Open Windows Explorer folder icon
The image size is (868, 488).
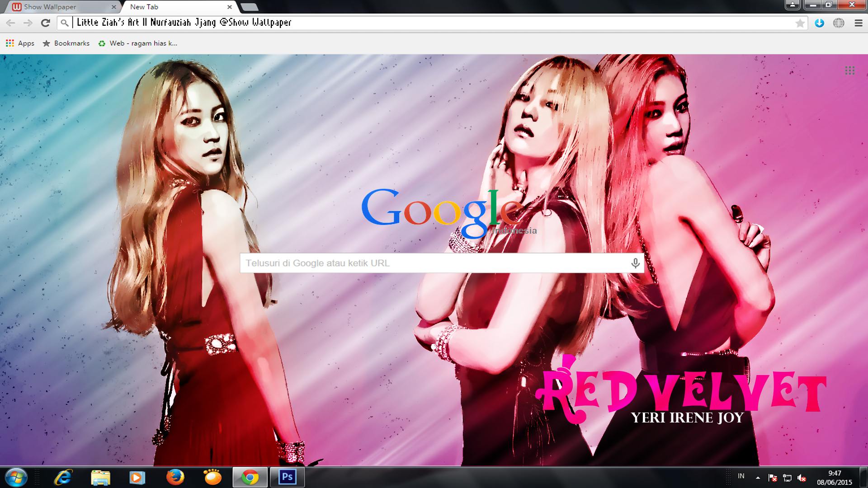point(100,477)
